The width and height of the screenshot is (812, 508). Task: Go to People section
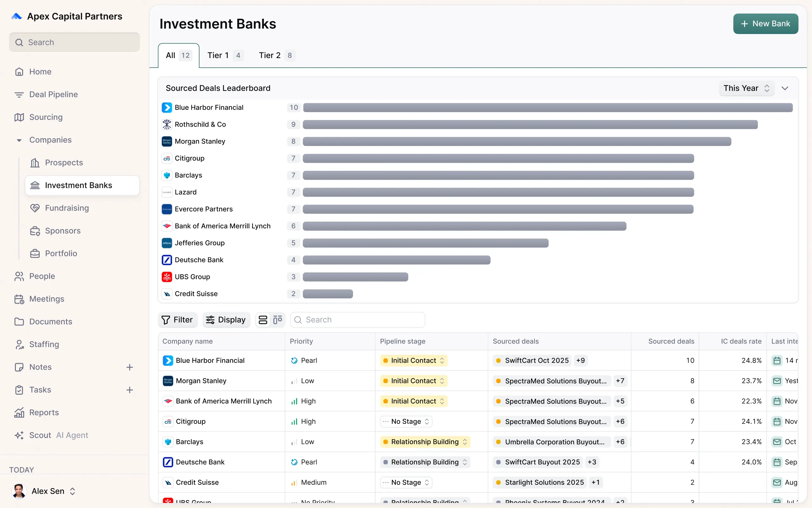[42, 276]
